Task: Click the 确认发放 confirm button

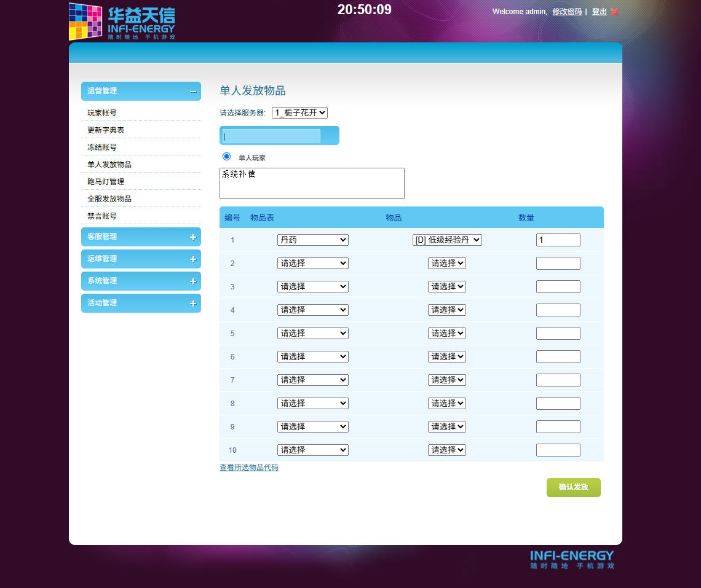Action: click(574, 487)
